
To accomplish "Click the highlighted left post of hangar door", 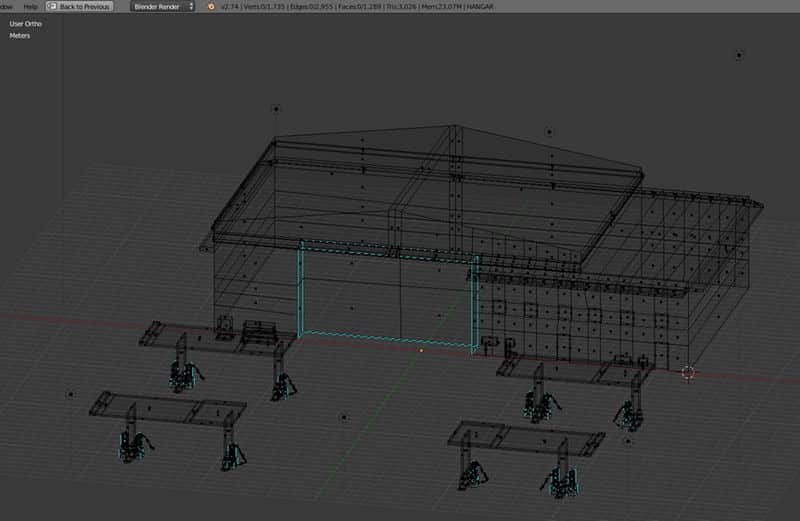I will 300,288.
